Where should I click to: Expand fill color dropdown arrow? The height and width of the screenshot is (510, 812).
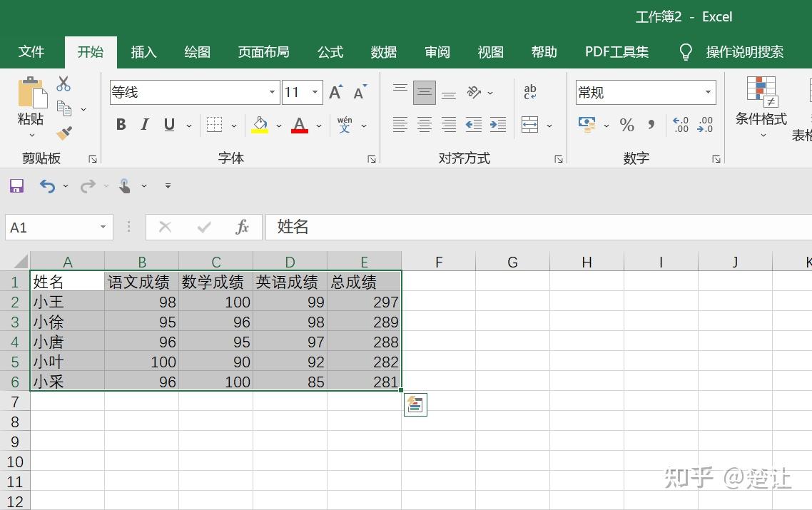pyautogui.click(x=278, y=126)
